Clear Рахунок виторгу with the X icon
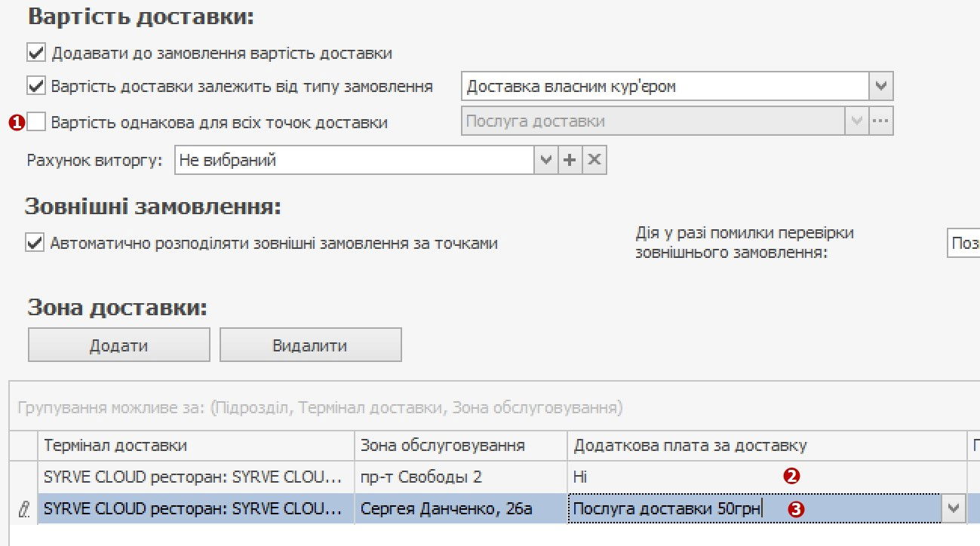Screen dimensions: 980x546 [594, 161]
